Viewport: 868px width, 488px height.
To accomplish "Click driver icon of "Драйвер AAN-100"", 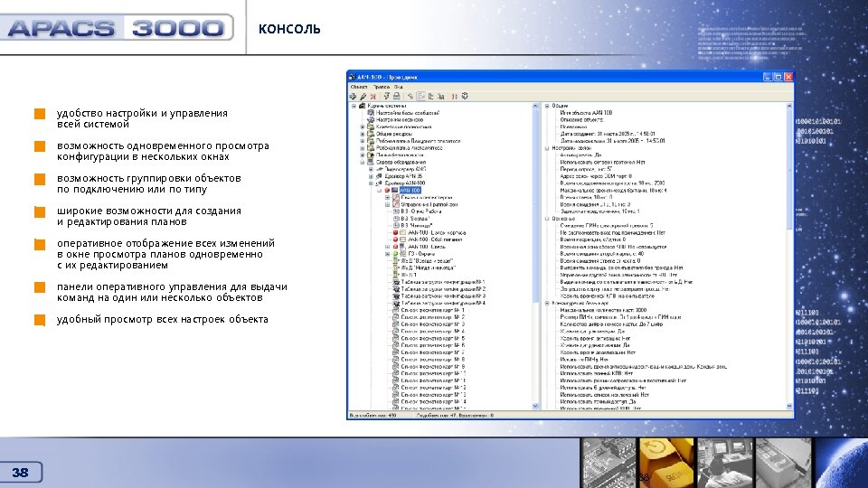I will [379, 183].
